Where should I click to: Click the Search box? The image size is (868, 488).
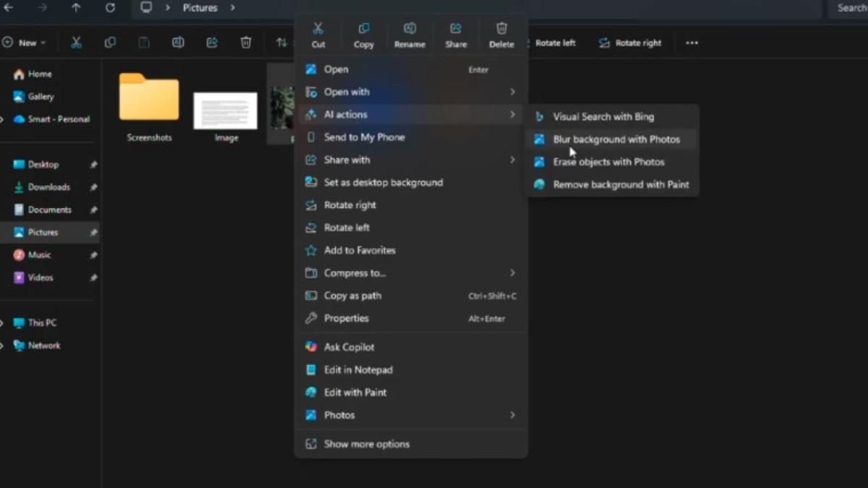[848, 8]
